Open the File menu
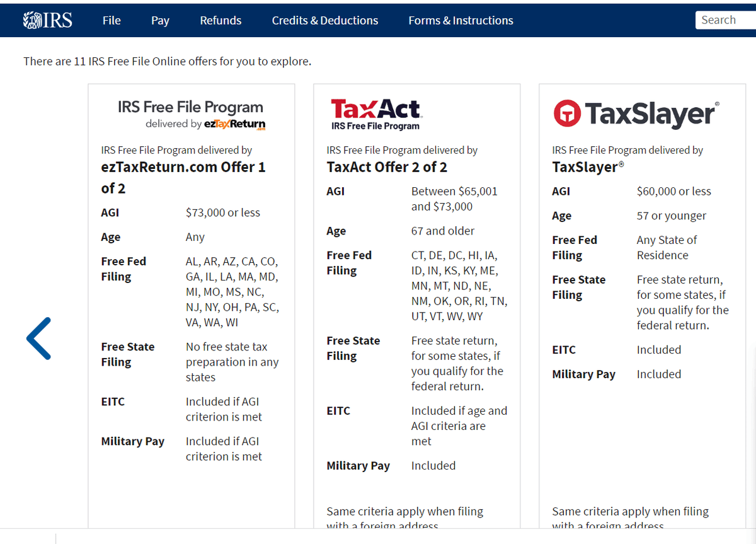Image resolution: width=756 pixels, height=544 pixels. [x=112, y=20]
